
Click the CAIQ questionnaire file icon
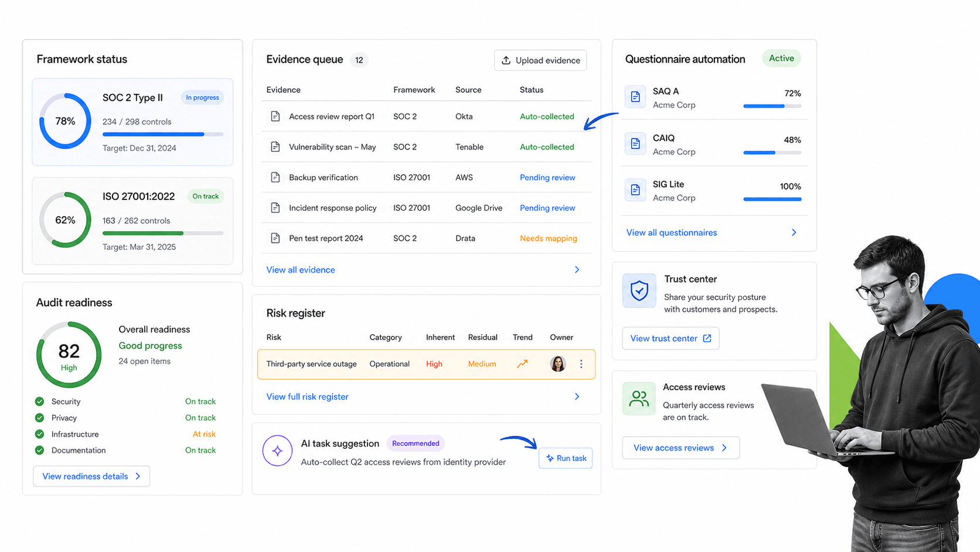(x=635, y=144)
